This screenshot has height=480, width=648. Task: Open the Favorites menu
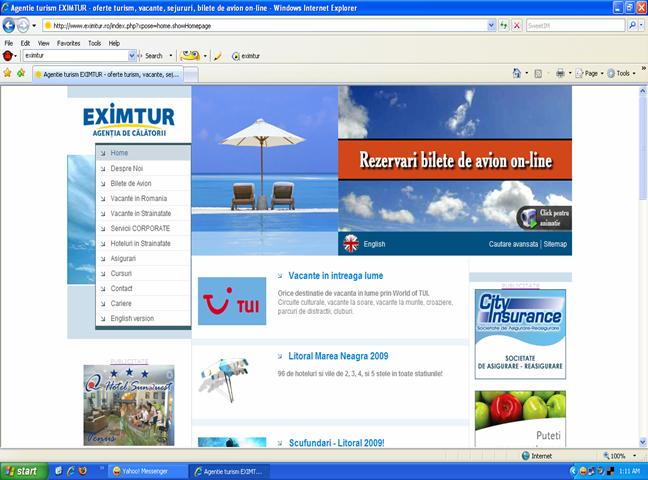pyautogui.click(x=68, y=43)
